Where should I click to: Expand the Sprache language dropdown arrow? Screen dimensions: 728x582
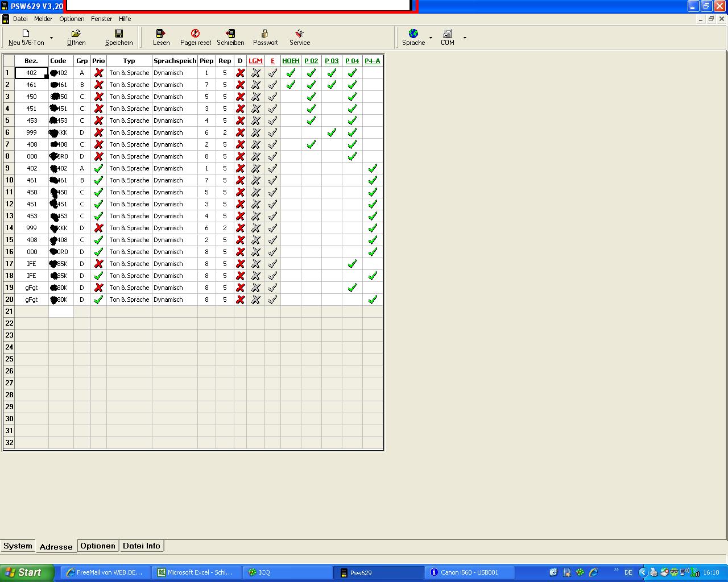[x=431, y=38]
